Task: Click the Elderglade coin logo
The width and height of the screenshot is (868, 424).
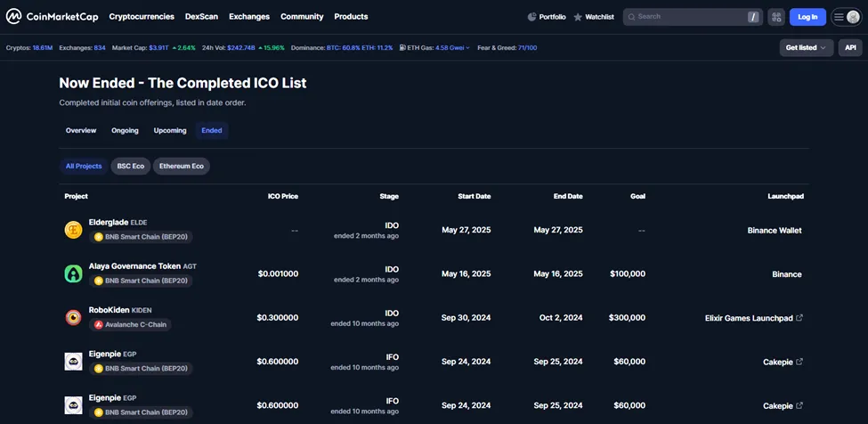Action: tap(74, 230)
